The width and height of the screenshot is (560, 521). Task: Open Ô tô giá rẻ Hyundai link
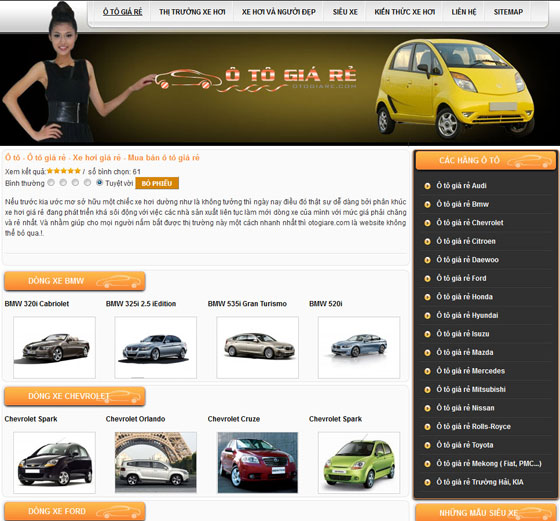tap(467, 315)
